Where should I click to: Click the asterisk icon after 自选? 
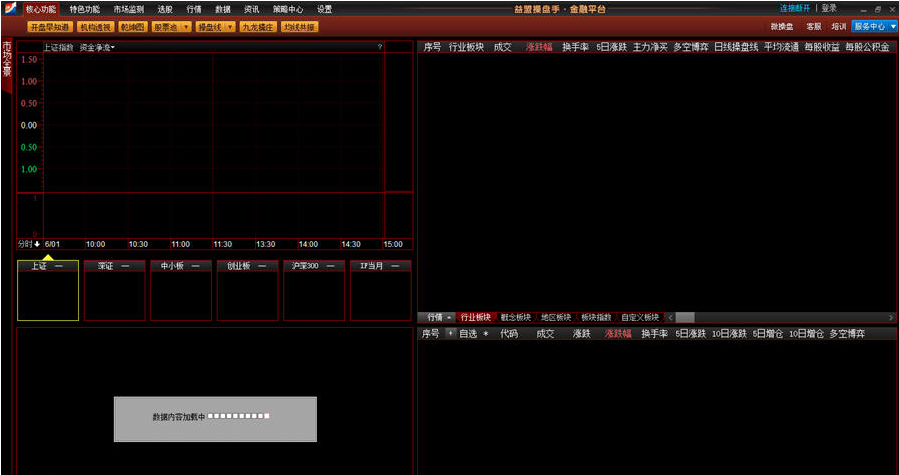[x=486, y=334]
